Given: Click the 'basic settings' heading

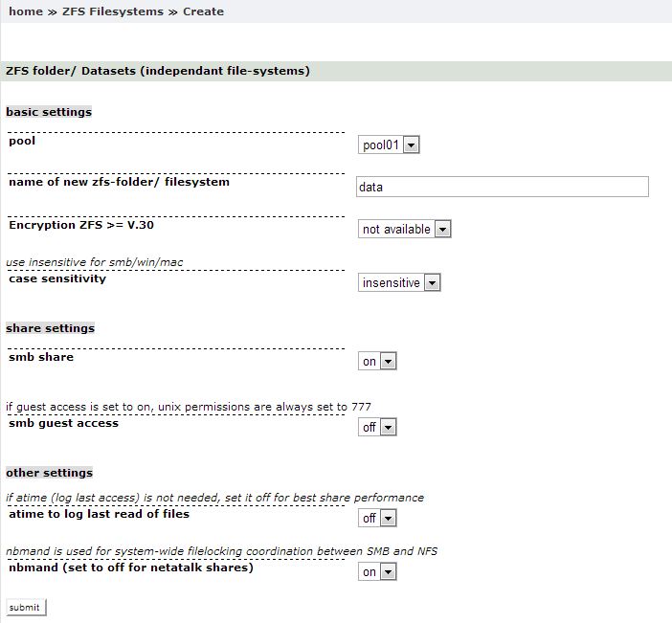Looking at the screenshot, I should coord(49,112).
